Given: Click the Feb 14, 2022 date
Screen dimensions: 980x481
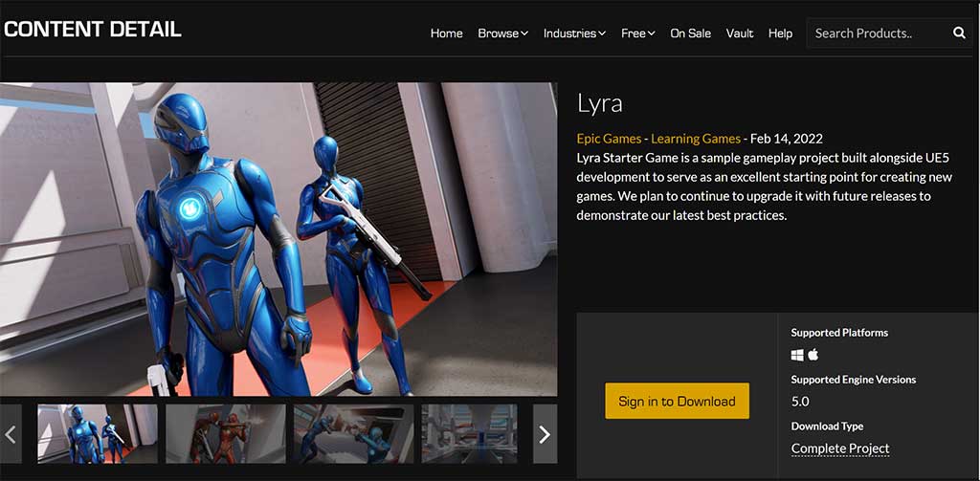Looking at the screenshot, I should tap(787, 139).
